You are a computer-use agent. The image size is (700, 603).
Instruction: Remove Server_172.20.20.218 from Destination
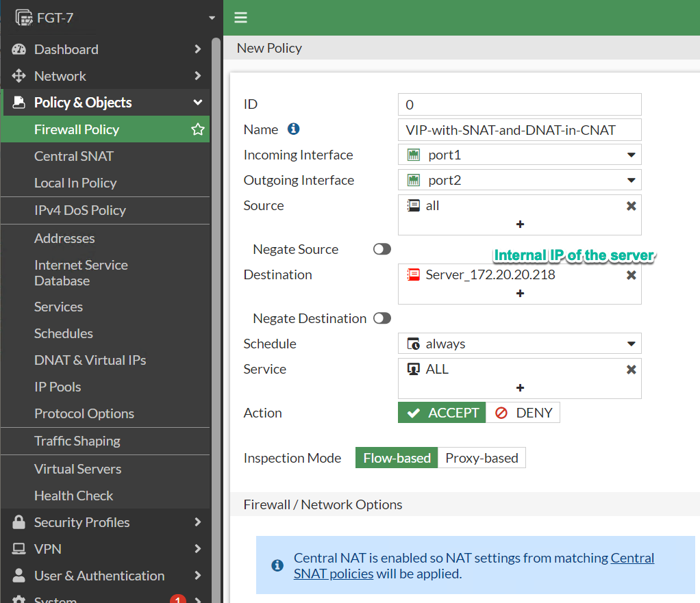(631, 274)
